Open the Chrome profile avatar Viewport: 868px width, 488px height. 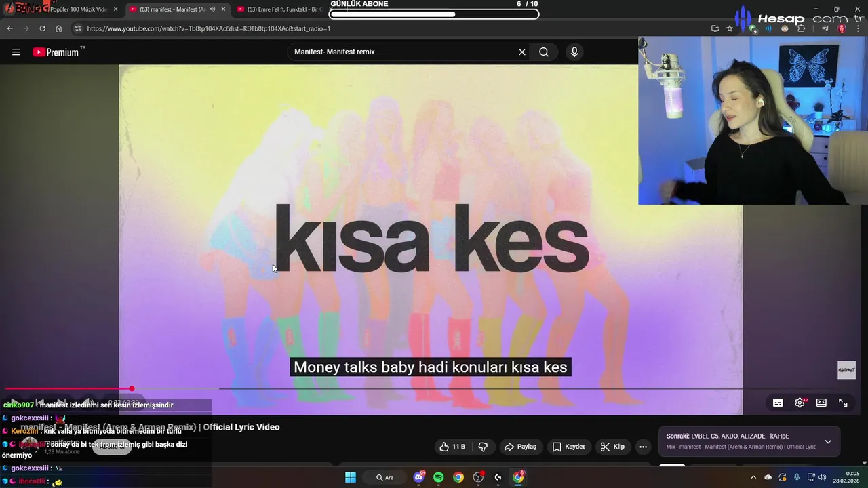point(842,28)
